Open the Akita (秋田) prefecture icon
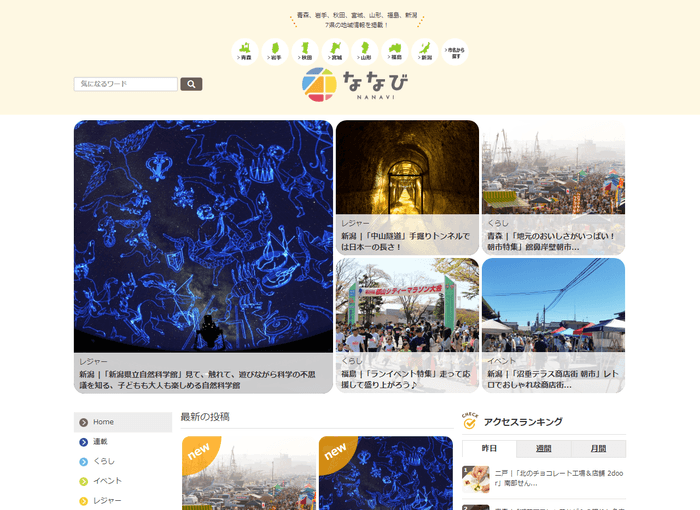The image size is (700, 510). tap(305, 52)
